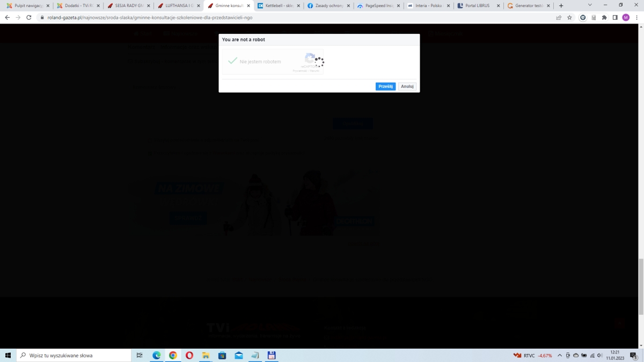Viewport: 644px width, 362px height.
Task: Open the Chrome three-dot menu
Action: (636, 17)
